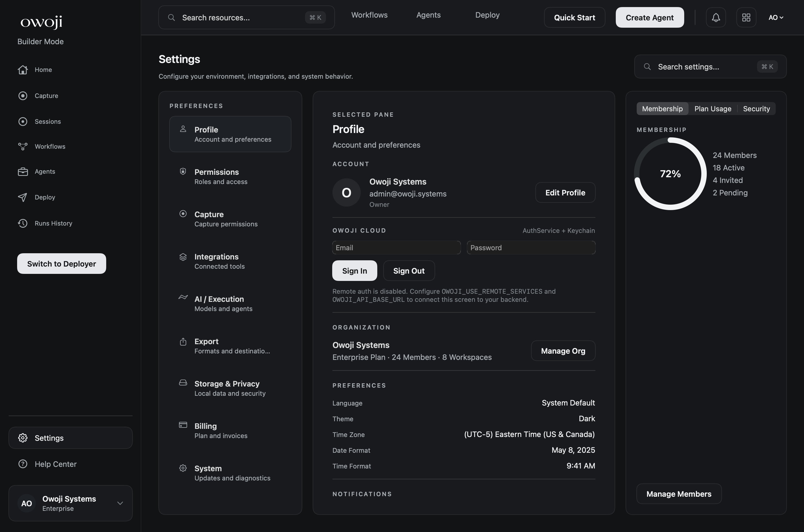Click the Edit Profile button
This screenshot has height=532, width=804.
pos(565,192)
